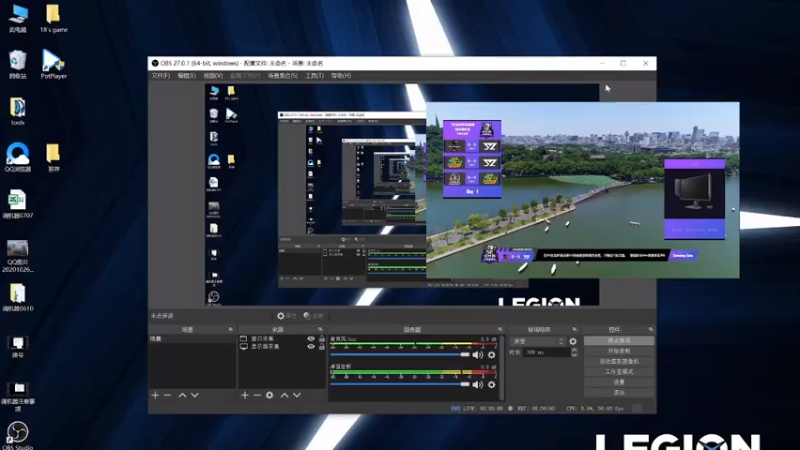Viewport: 800px width, 450px height.
Task: Open the 视图(V) View menu
Action: pos(213,76)
